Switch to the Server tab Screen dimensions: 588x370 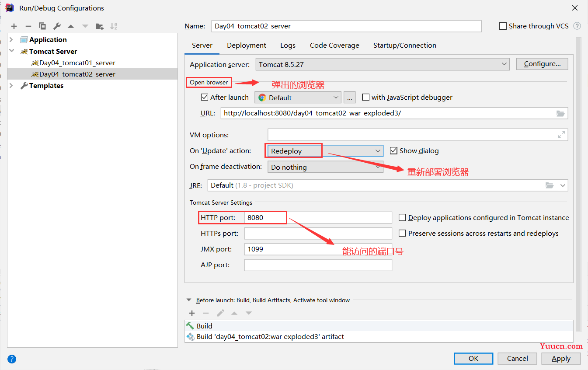(202, 45)
